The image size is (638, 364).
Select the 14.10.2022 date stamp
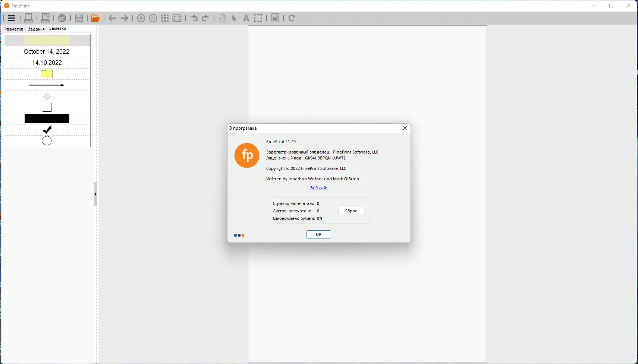coord(47,63)
